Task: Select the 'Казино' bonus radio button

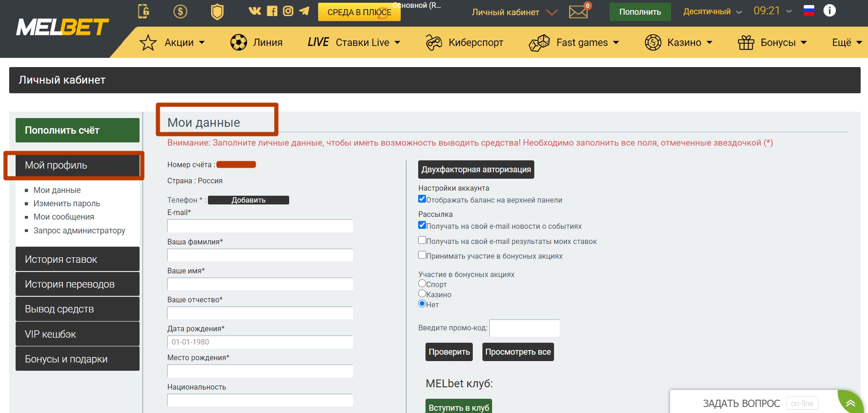Action: [422, 294]
